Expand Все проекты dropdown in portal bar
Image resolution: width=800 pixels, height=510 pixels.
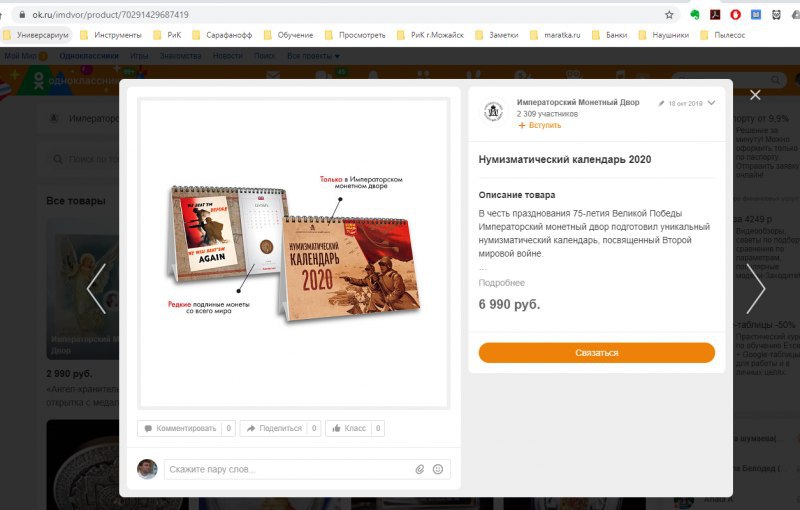click(x=313, y=56)
